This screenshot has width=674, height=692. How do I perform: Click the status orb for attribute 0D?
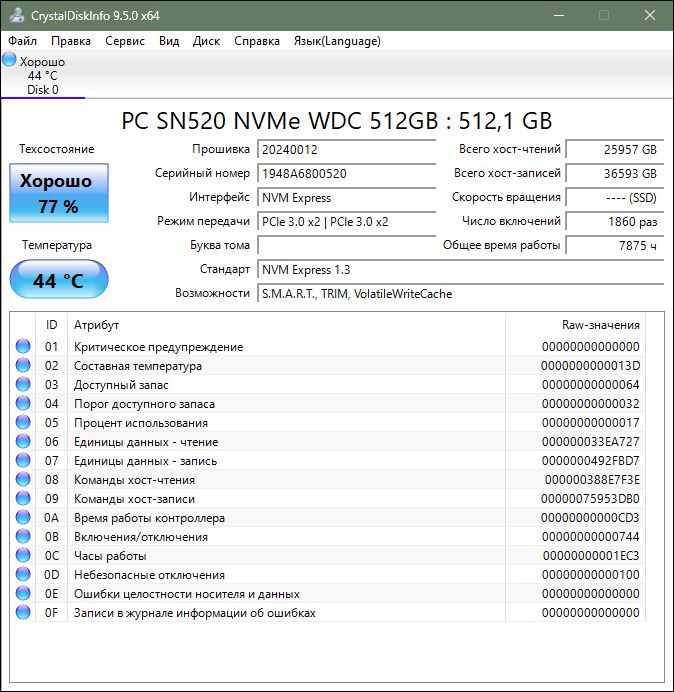23,574
